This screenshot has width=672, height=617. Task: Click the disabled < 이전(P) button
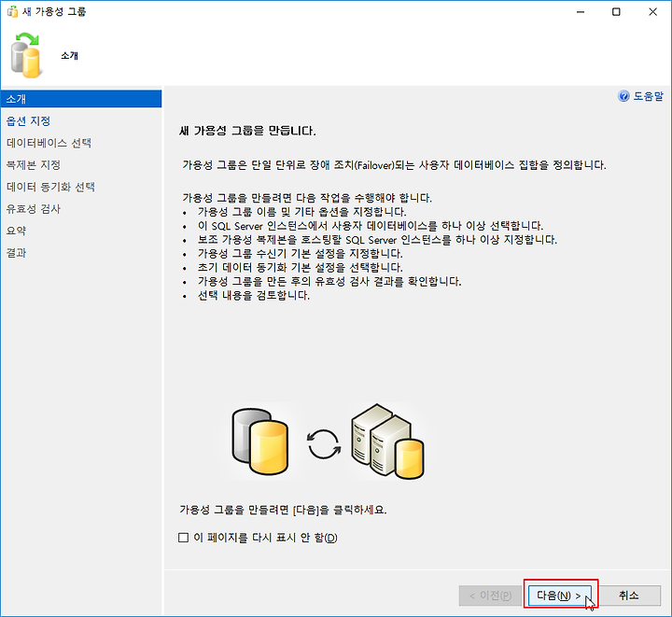click(490, 596)
